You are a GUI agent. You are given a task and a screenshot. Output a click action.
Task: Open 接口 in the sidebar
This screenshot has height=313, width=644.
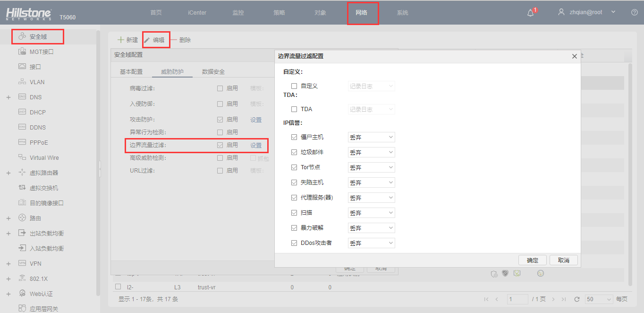(x=35, y=67)
